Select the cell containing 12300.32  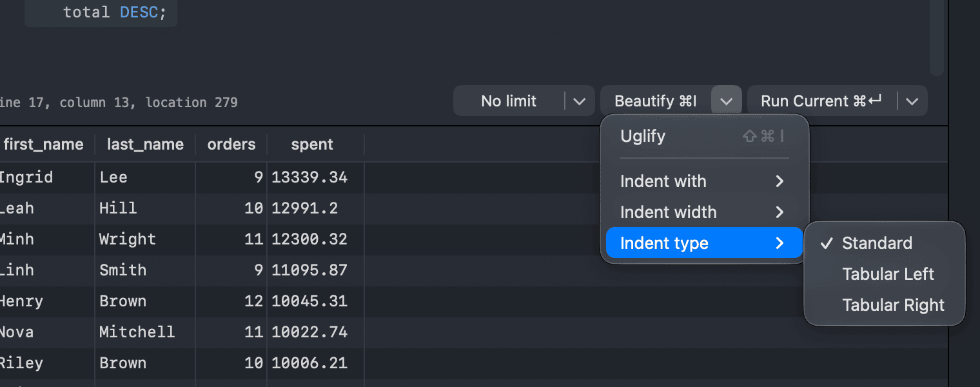[x=315, y=239]
